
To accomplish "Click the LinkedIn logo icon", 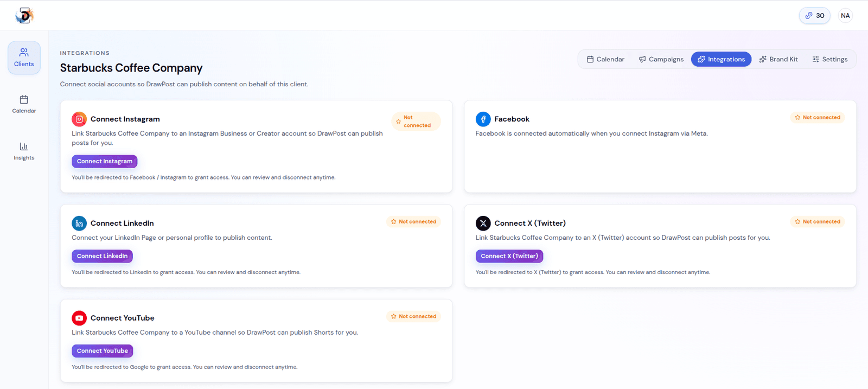I will click(79, 223).
